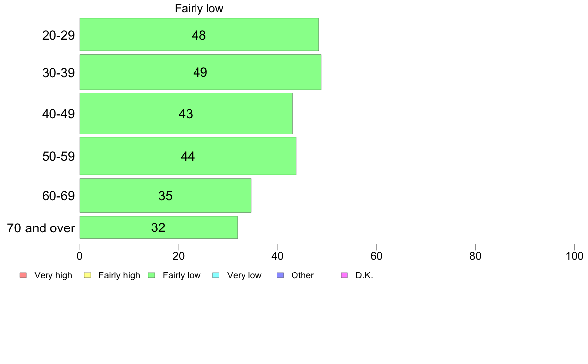
Task: Click the "Very high" legend text
Action: click(x=53, y=275)
